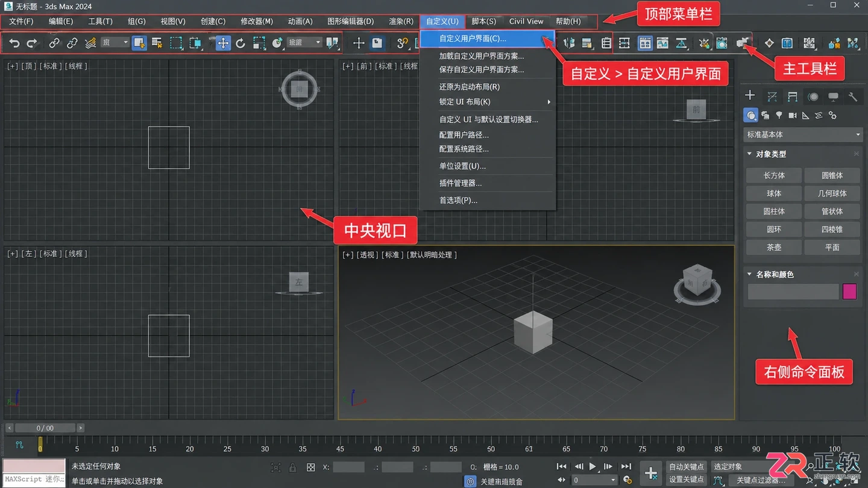Select the Geometry category icon

[x=750, y=115]
